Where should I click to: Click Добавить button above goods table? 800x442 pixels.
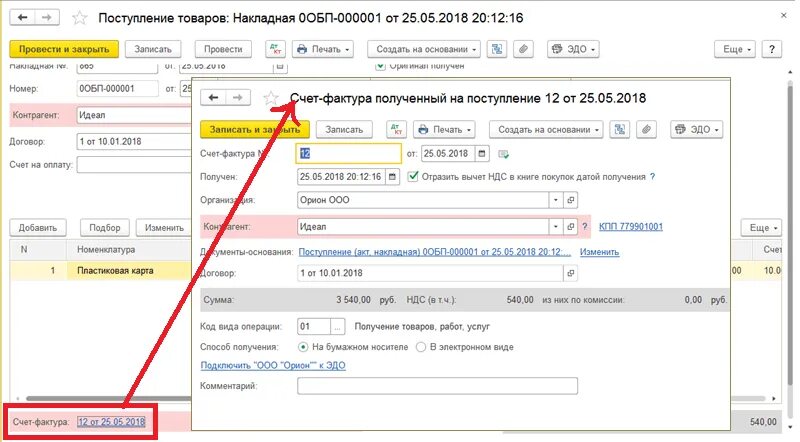pyautogui.click(x=38, y=228)
